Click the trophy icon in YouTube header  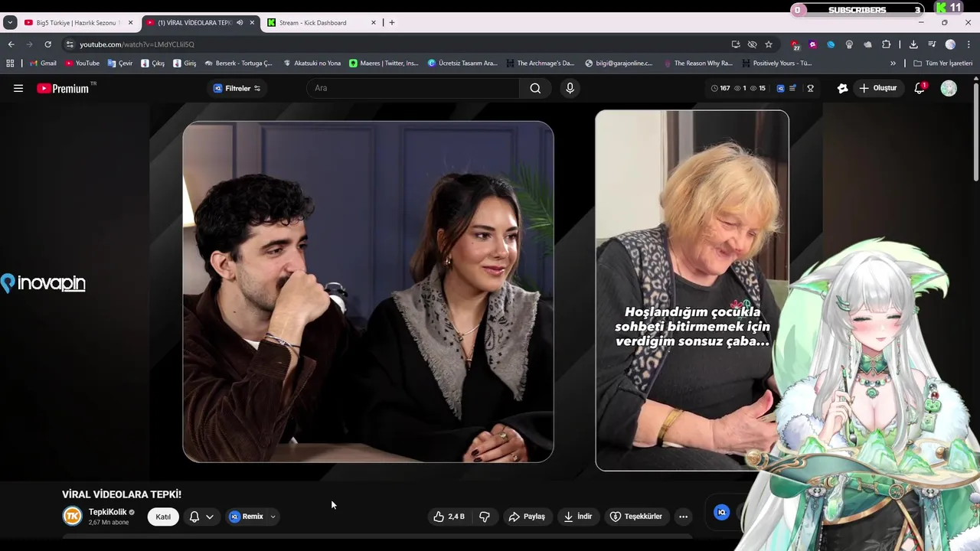(810, 88)
